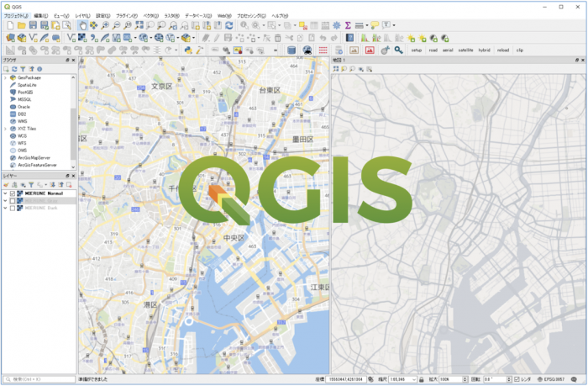Open layer styling brush in Layers panel
588x386 pixels.
click(6, 185)
